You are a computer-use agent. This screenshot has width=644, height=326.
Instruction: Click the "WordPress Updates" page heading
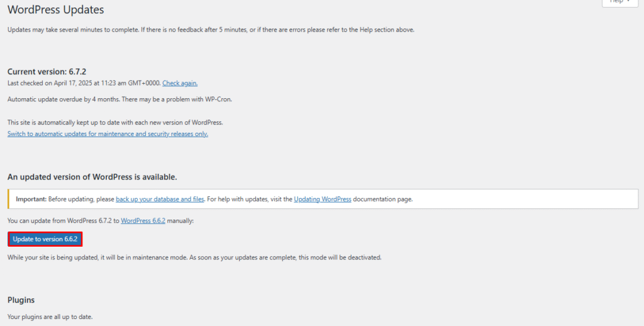[56, 10]
